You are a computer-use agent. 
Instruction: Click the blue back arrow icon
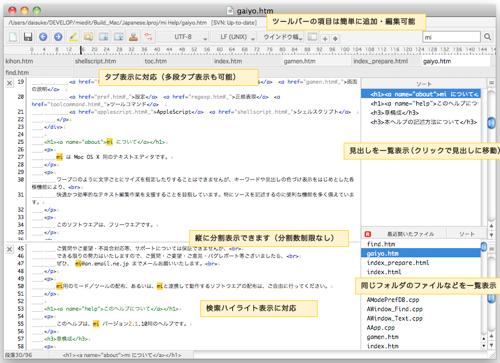pos(43,37)
